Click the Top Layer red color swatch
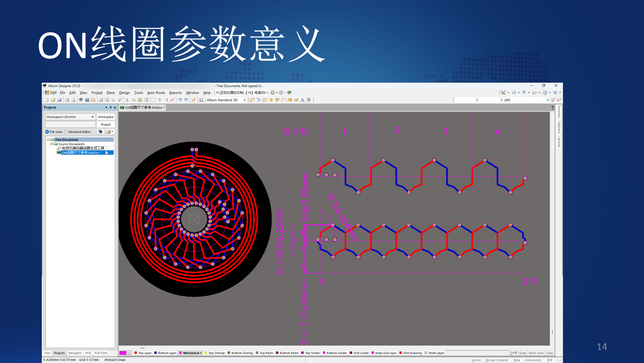 click(x=135, y=353)
